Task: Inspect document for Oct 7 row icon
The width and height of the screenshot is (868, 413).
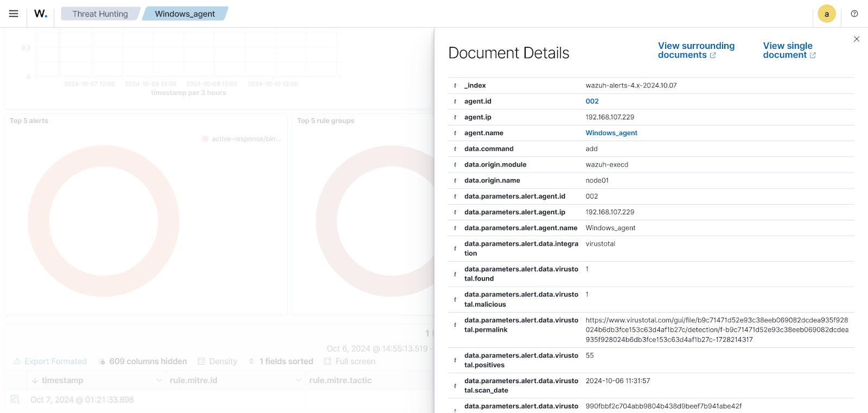Action: pos(15,399)
